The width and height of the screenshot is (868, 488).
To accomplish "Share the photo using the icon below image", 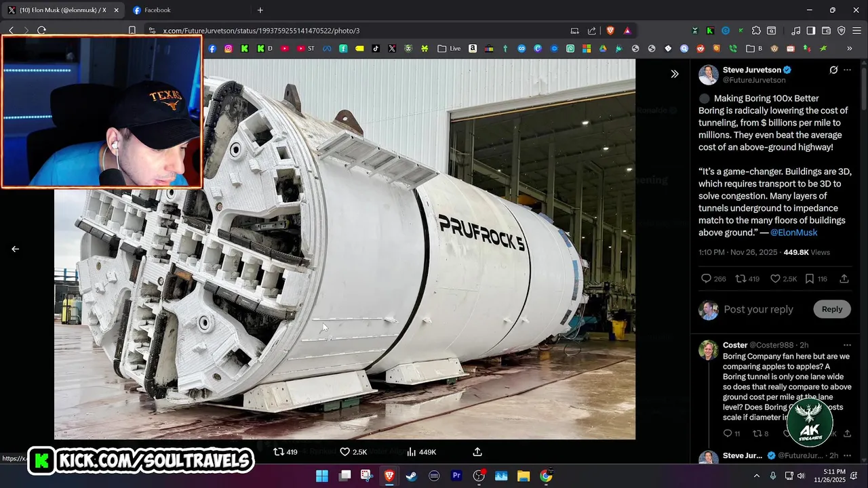I will point(477,451).
